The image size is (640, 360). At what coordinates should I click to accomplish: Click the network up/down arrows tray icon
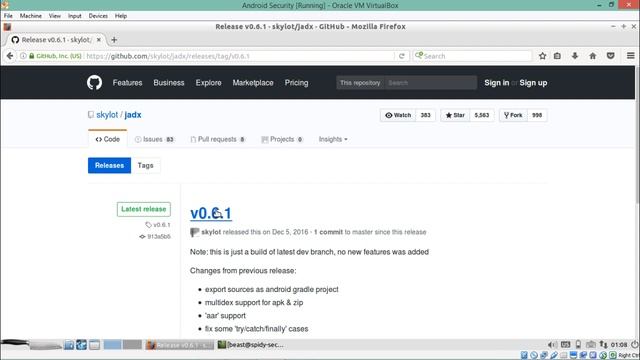tap(603, 345)
